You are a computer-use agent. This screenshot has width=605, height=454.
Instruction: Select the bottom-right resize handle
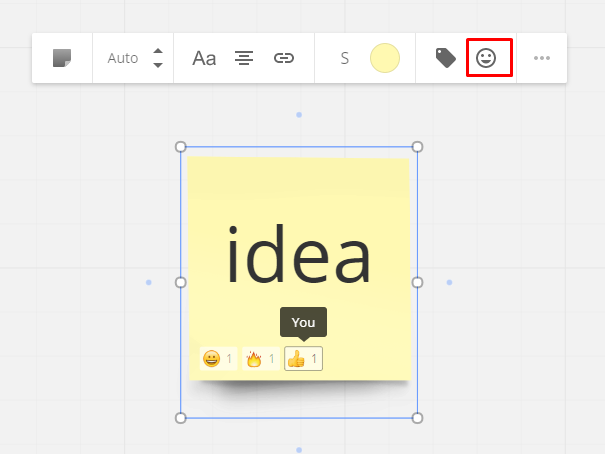coord(417,418)
